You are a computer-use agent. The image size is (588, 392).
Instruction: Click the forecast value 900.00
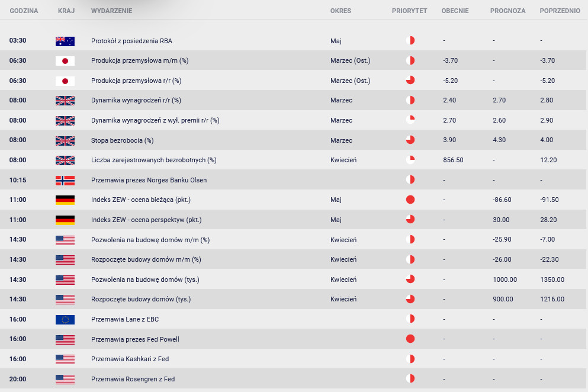(x=503, y=300)
